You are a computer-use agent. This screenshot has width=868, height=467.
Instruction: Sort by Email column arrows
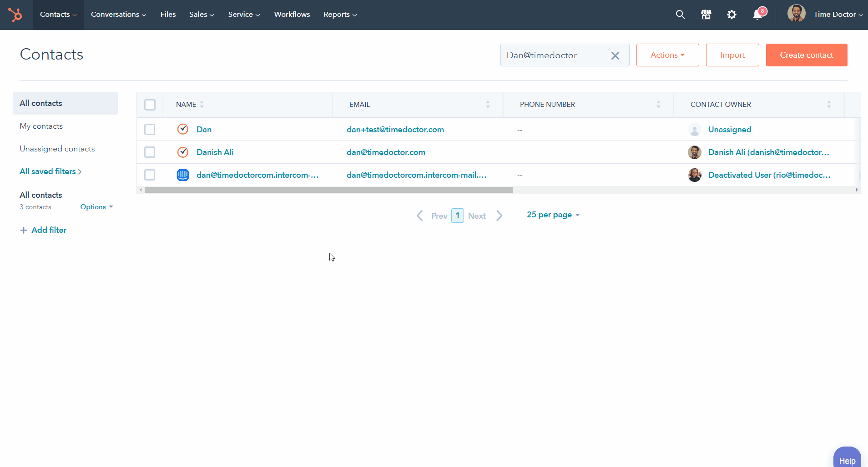click(x=488, y=104)
